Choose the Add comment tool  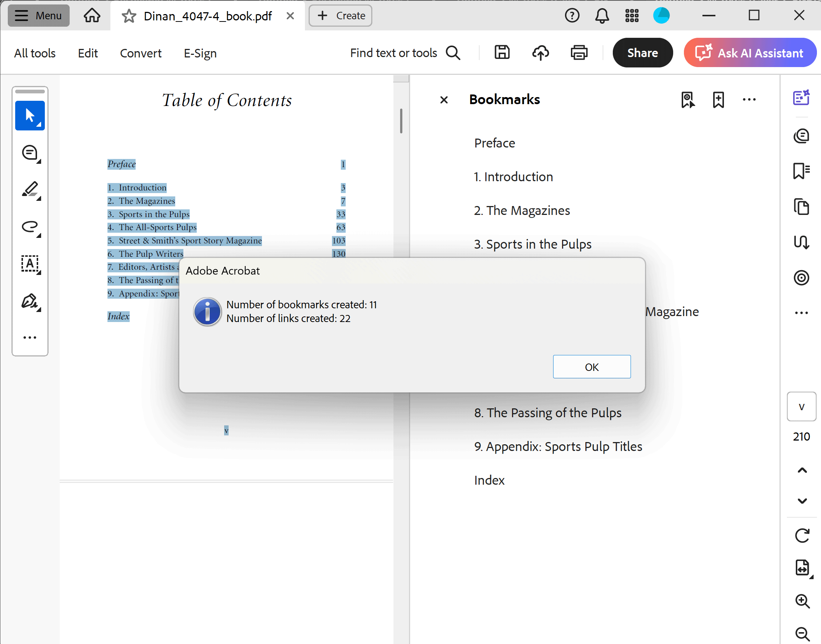click(x=30, y=153)
